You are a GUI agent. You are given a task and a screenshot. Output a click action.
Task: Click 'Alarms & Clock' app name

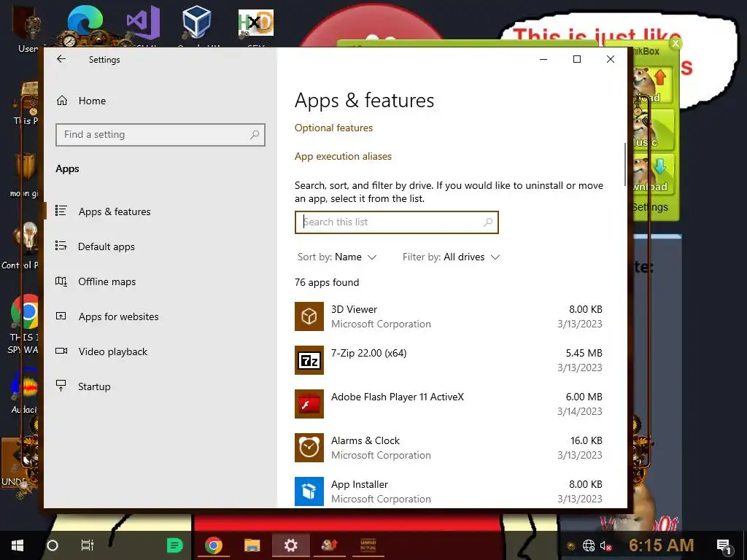[x=365, y=441]
